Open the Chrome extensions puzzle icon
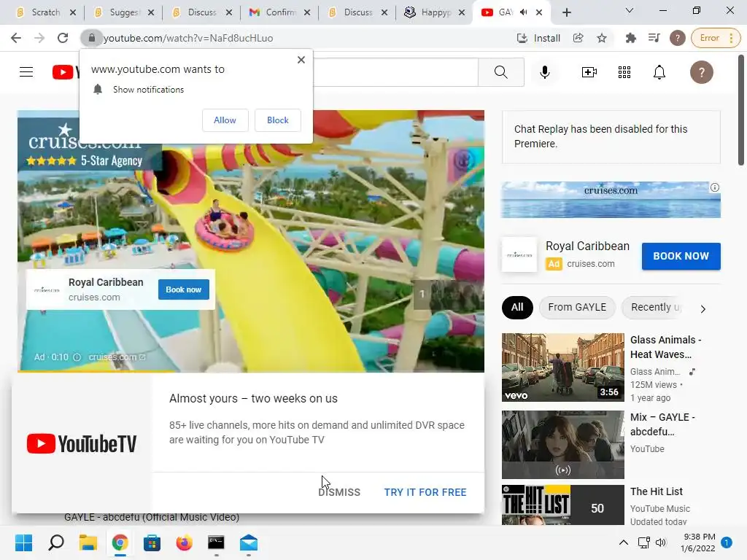The width and height of the screenshot is (747, 560). (631, 38)
